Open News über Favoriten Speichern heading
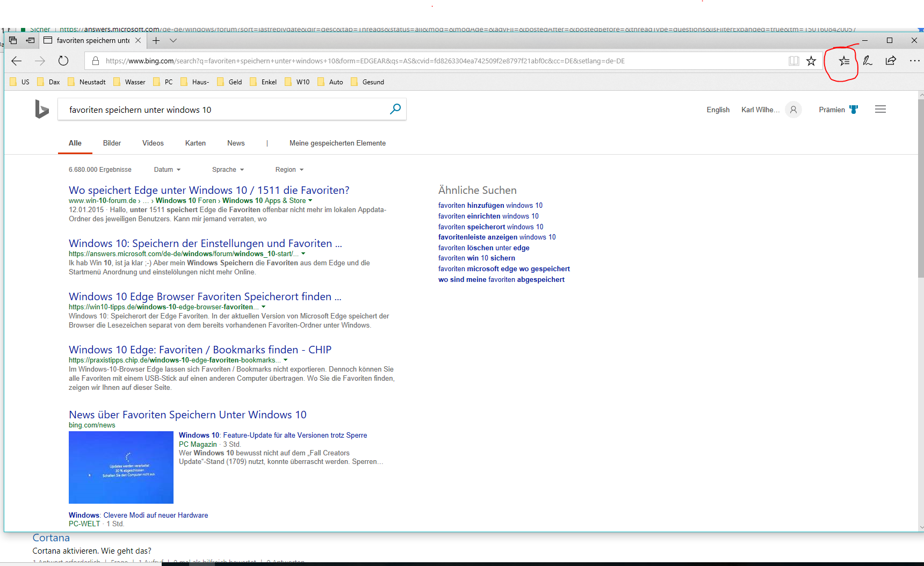 [187, 415]
